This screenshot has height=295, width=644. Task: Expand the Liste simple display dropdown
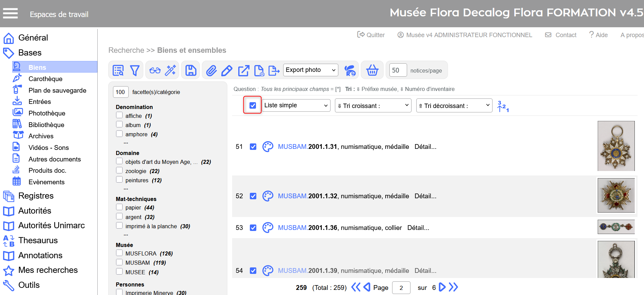pyautogui.click(x=296, y=106)
